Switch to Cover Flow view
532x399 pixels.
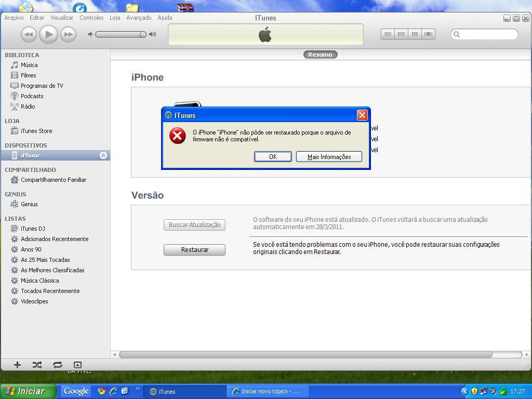click(x=428, y=34)
